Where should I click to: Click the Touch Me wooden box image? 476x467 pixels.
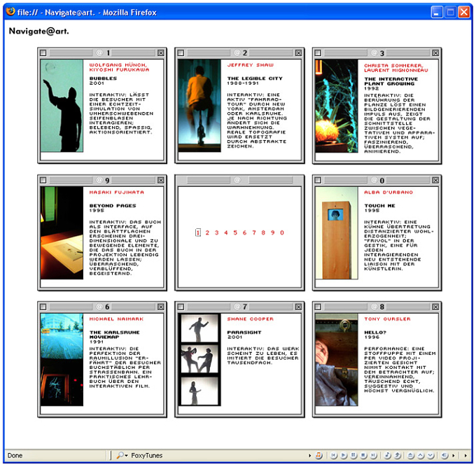(x=337, y=233)
